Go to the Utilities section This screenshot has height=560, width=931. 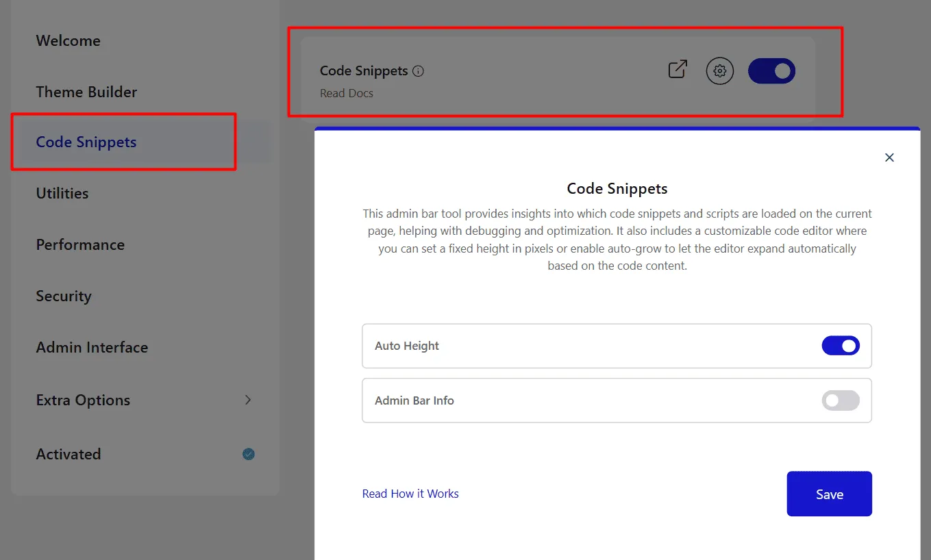tap(62, 193)
